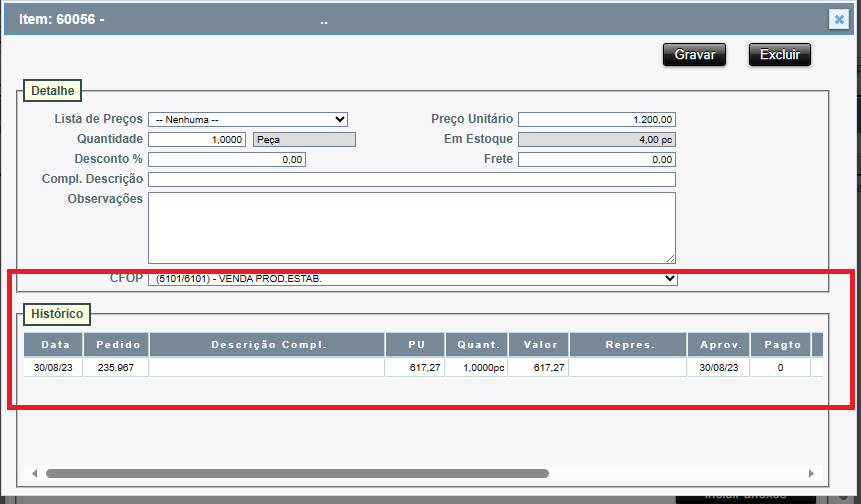Open the Lista de Preços dropdown

point(248,119)
